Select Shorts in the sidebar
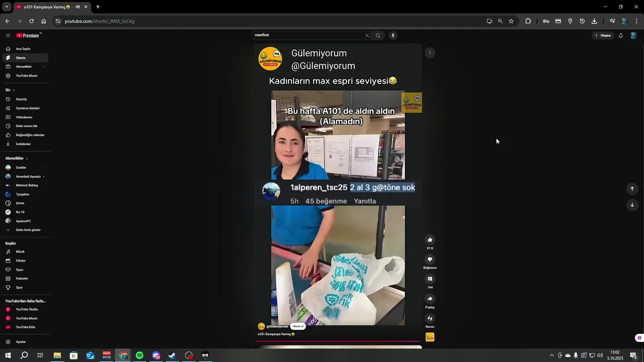This screenshot has height=362, width=644. 24,58
